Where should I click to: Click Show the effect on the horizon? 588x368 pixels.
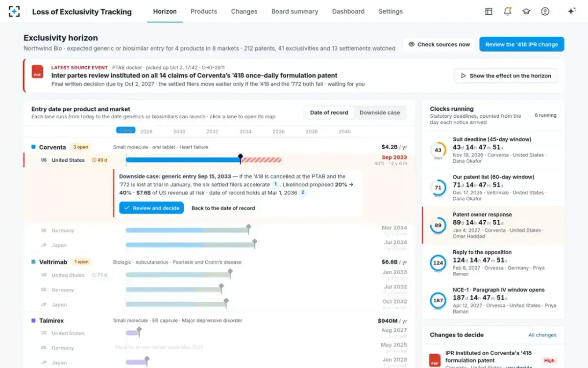tap(506, 76)
